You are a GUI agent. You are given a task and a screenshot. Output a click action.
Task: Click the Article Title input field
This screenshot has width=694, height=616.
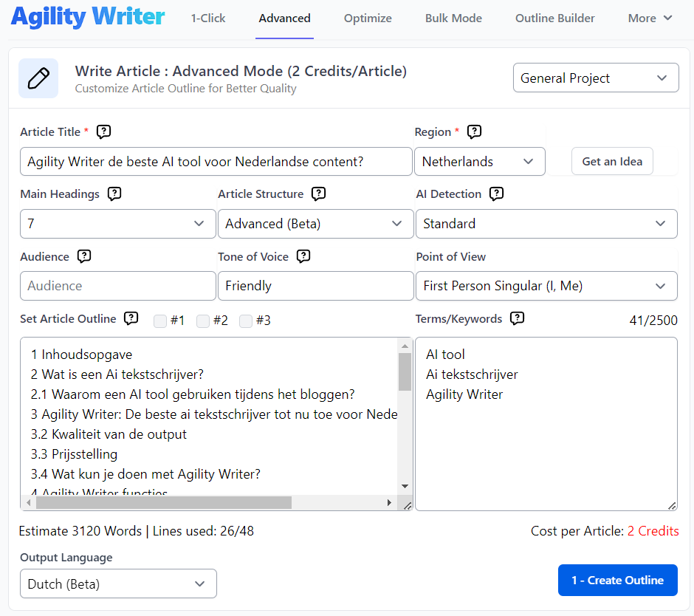216,162
